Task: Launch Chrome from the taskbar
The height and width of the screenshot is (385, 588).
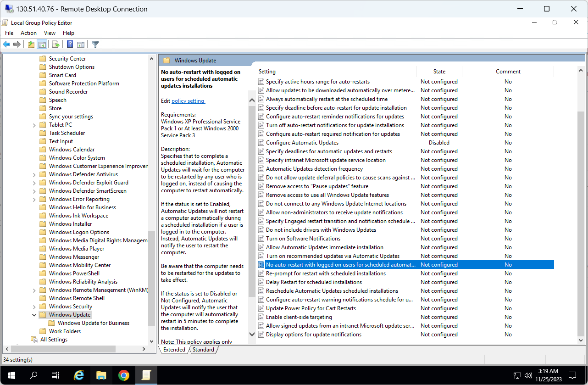Action: click(x=124, y=375)
